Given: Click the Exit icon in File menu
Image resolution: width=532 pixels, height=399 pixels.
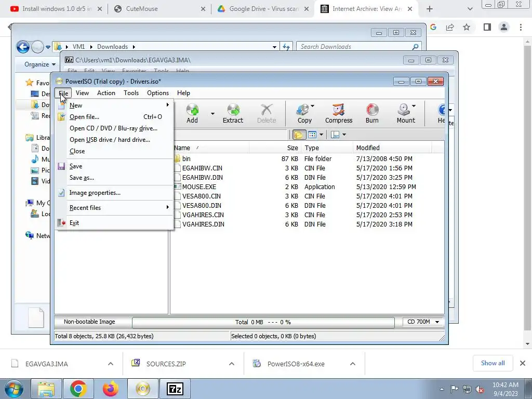Looking at the screenshot, I should [61, 223].
